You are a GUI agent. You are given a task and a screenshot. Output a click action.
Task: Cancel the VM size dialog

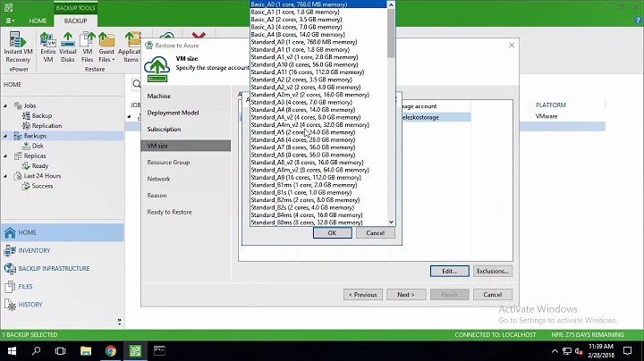click(376, 233)
